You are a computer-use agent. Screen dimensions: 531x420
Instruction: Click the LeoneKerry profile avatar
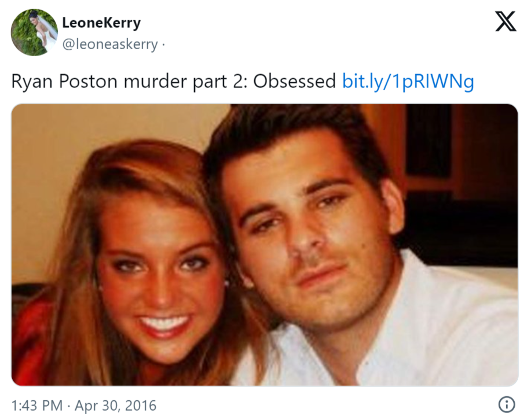tap(34, 32)
